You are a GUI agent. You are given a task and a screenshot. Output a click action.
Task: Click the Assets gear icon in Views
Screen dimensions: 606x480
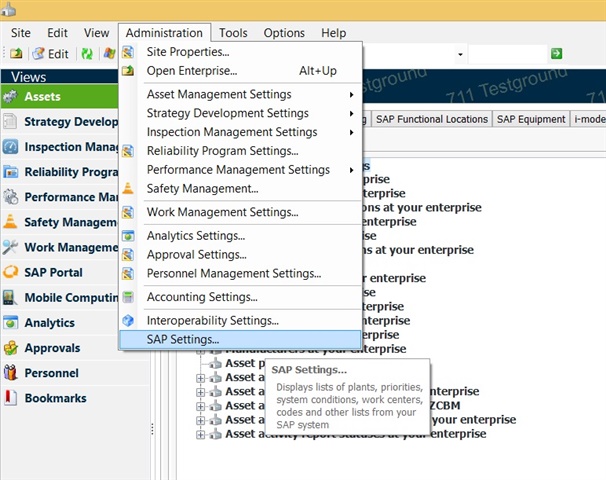(10, 96)
